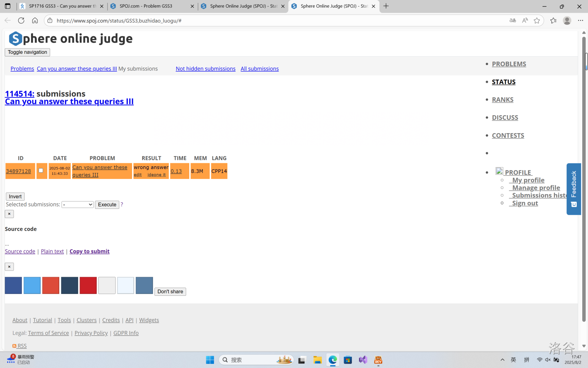View site information lock icon
Image resolution: width=588 pixels, height=368 pixels.
(50, 20)
